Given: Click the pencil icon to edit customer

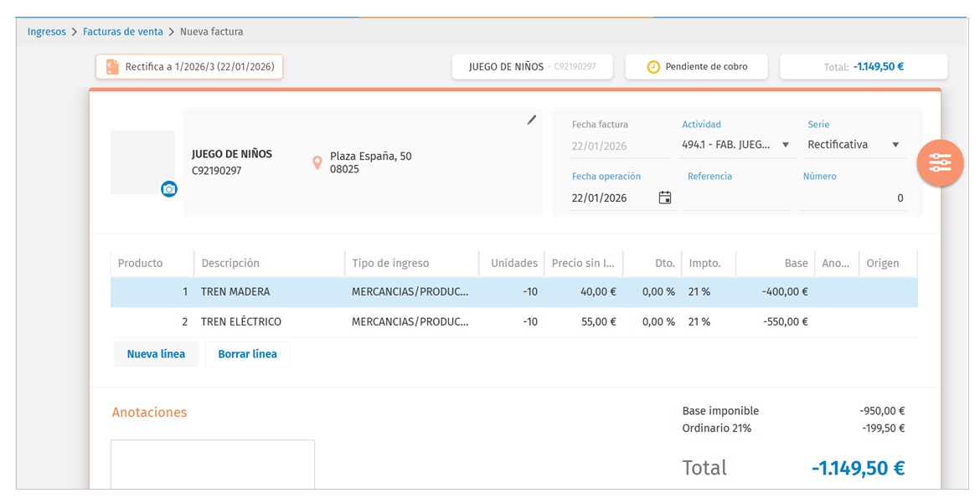Looking at the screenshot, I should 531,120.
